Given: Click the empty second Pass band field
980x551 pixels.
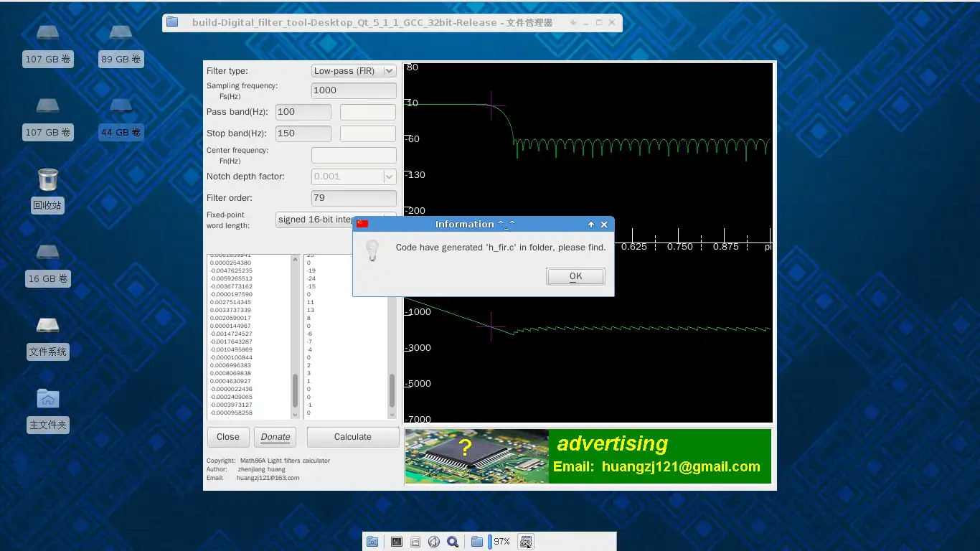Looking at the screenshot, I should 367,112.
